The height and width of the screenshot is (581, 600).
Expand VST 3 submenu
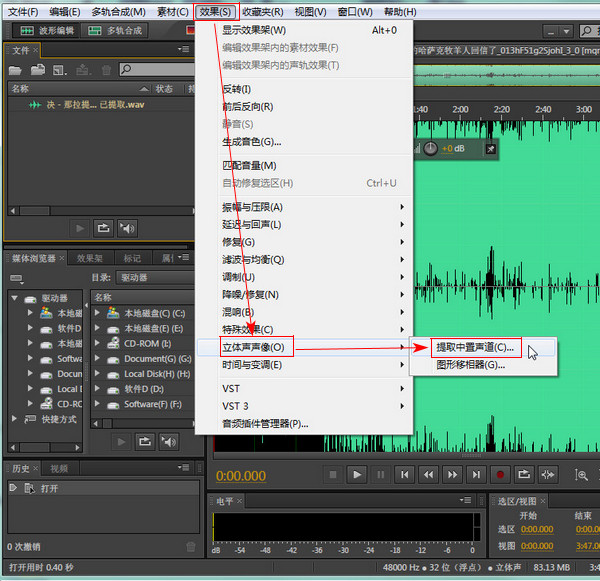click(x=305, y=406)
